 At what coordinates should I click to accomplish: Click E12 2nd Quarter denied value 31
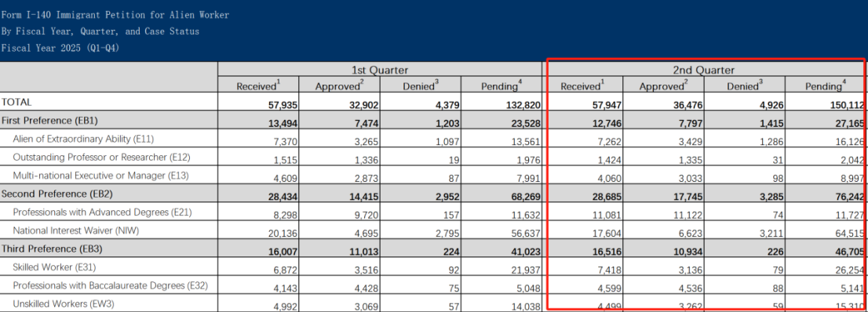(x=778, y=160)
